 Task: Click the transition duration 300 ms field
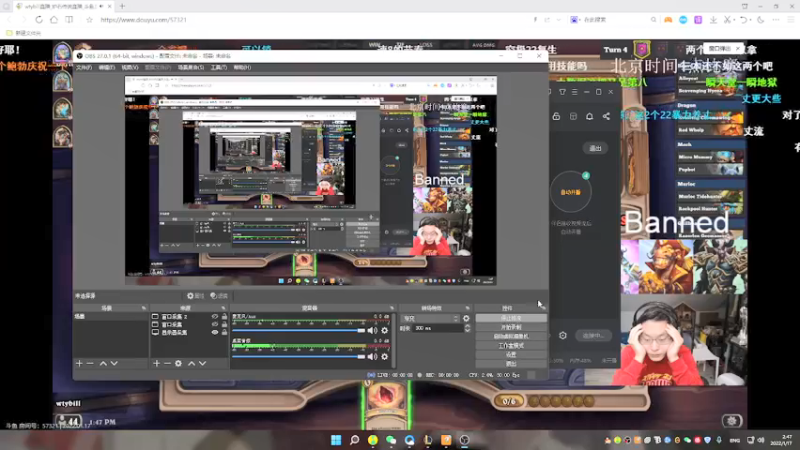tap(438, 328)
